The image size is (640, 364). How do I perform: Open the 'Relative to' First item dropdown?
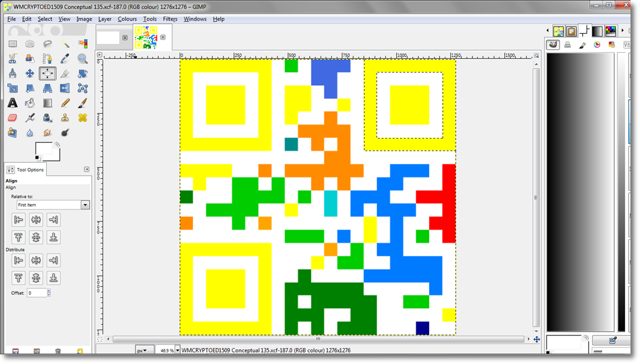[53, 205]
